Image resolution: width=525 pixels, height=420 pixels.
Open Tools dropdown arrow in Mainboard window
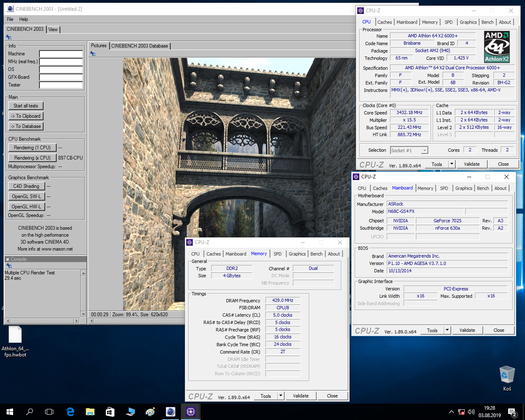447,330
